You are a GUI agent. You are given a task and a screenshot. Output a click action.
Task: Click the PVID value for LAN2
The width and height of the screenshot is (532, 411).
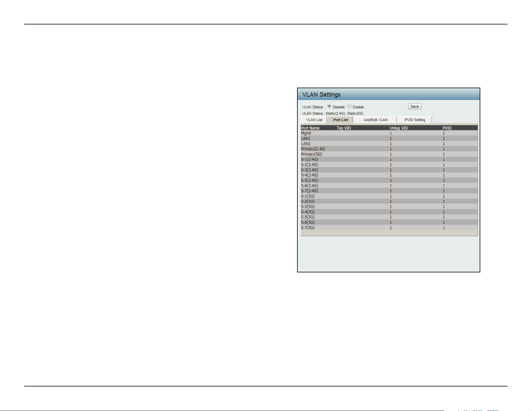pyautogui.click(x=444, y=144)
